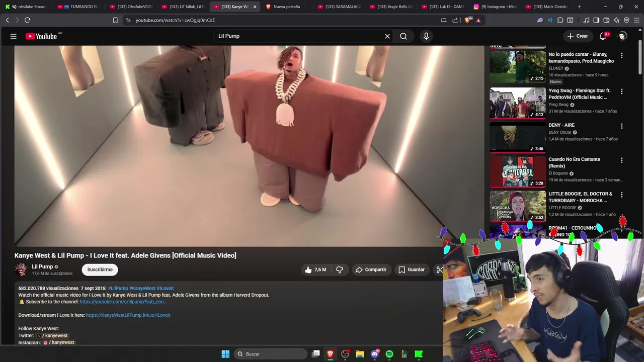The width and height of the screenshot is (644, 362).
Task: Open Windows Start menu
Action: (225, 354)
